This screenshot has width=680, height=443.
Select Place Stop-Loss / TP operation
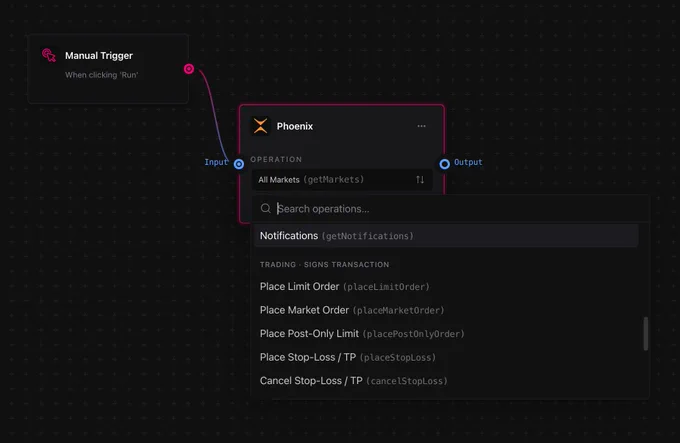click(x=446, y=357)
